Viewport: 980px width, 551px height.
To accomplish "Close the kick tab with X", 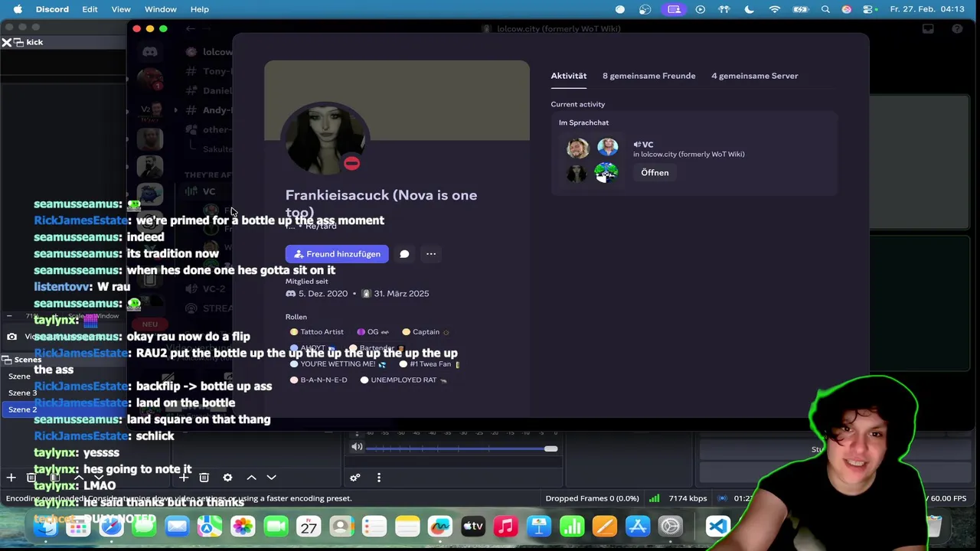I will (x=7, y=42).
